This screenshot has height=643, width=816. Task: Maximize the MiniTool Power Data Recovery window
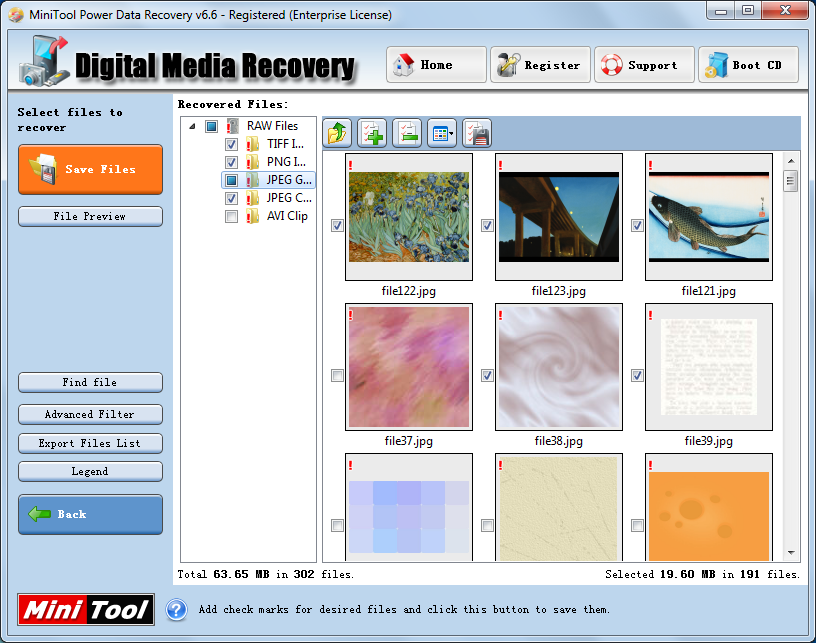click(748, 10)
